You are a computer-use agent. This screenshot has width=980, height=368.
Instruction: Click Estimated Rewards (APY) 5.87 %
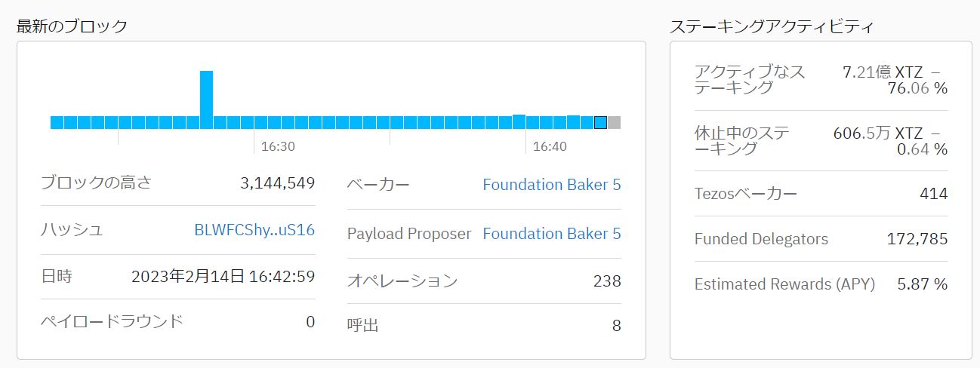922,284
